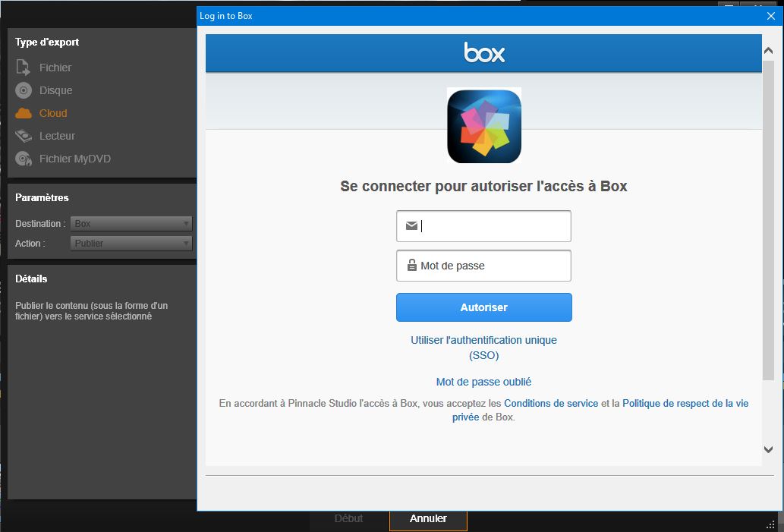The height and width of the screenshot is (532, 784).
Task: Select the orange Cloud icon
Action: click(23, 114)
